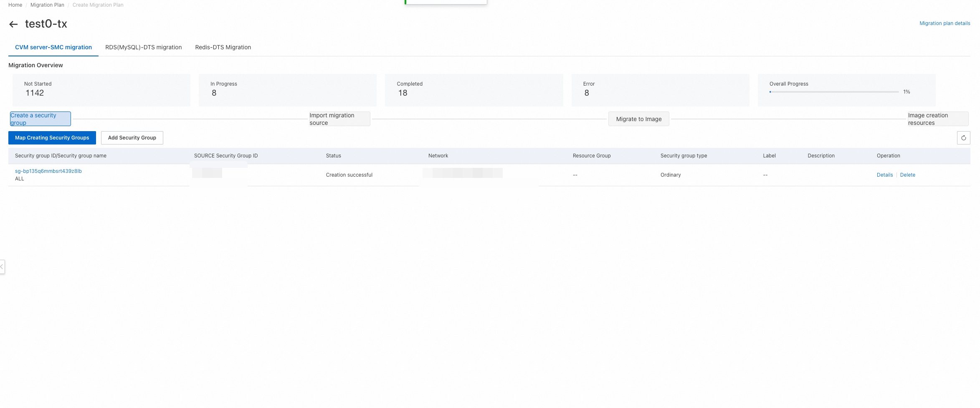The width and height of the screenshot is (980, 408).
Task: Click the Network column header
Action: [438, 156]
